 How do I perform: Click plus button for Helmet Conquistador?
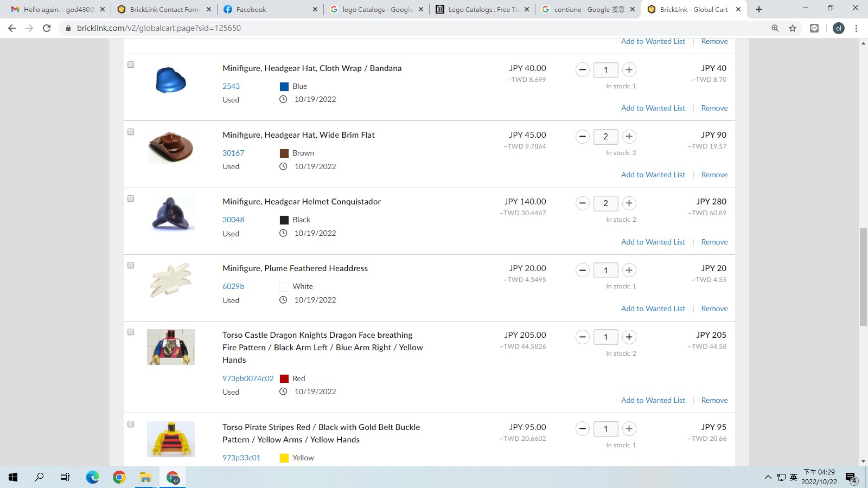point(629,203)
